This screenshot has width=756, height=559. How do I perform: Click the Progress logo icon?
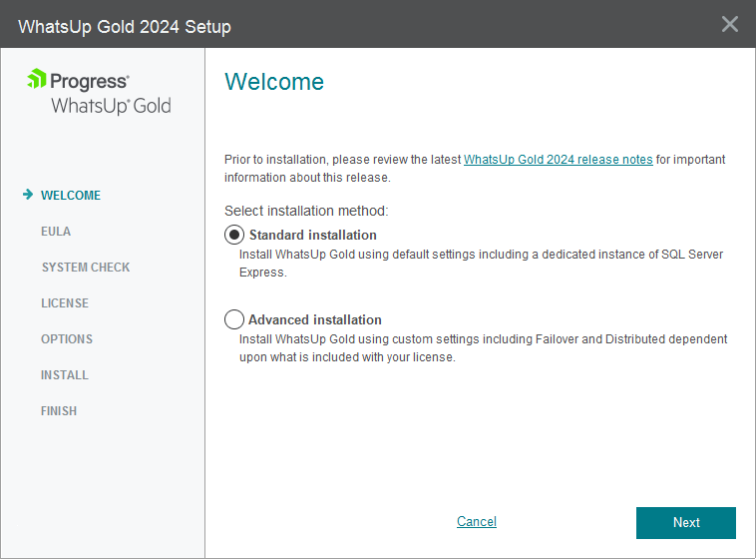(x=36, y=79)
